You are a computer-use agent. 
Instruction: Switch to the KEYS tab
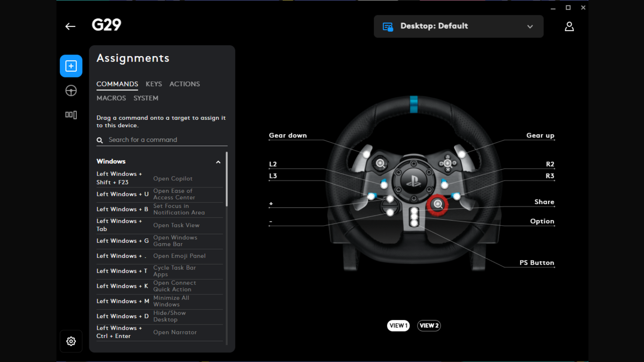tap(154, 84)
